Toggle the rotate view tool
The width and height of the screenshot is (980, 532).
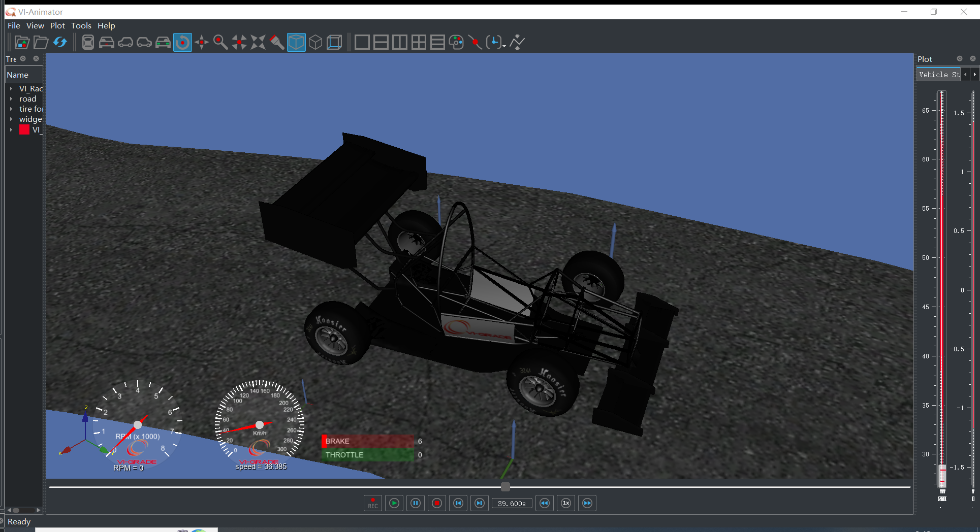pyautogui.click(x=182, y=43)
